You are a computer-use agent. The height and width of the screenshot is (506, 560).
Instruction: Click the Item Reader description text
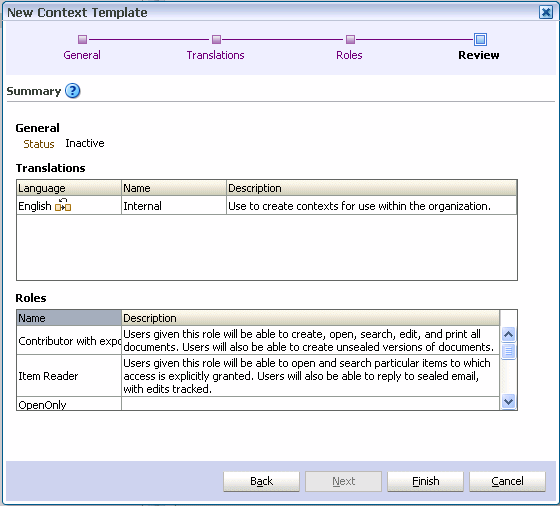307,376
